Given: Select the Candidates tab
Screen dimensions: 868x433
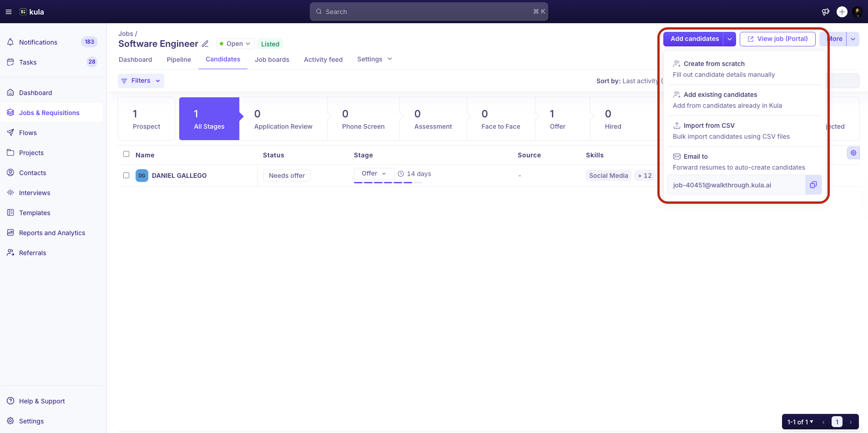Looking at the screenshot, I should [223, 59].
